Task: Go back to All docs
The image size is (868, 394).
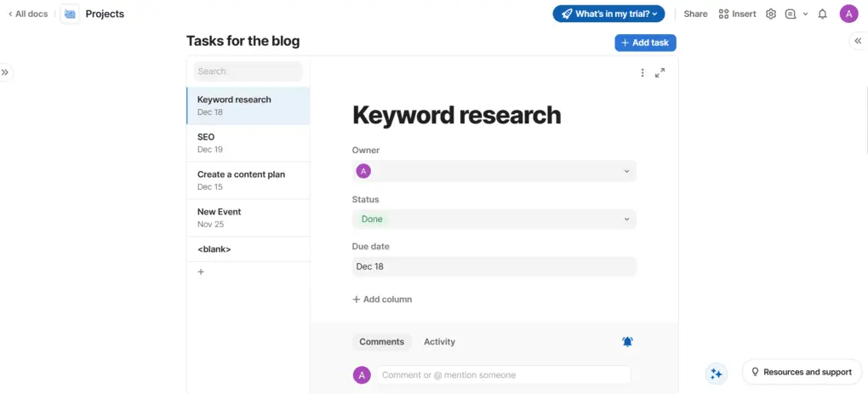Action: tap(28, 14)
